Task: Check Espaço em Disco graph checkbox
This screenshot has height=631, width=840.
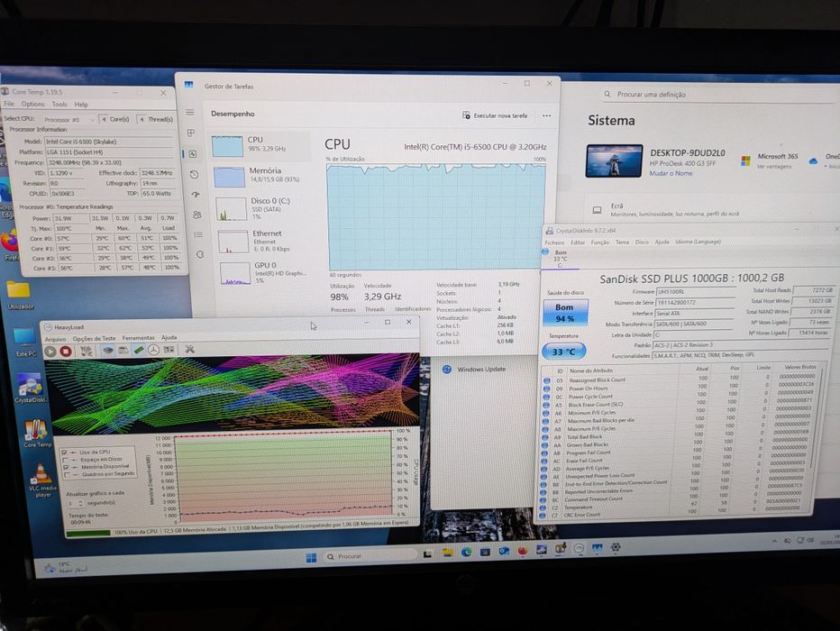Action: [66, 460]
